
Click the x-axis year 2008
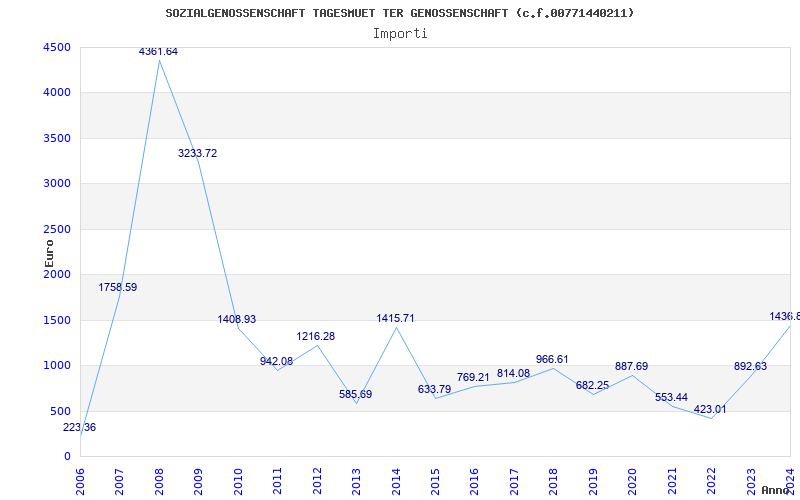coord(159,481)
